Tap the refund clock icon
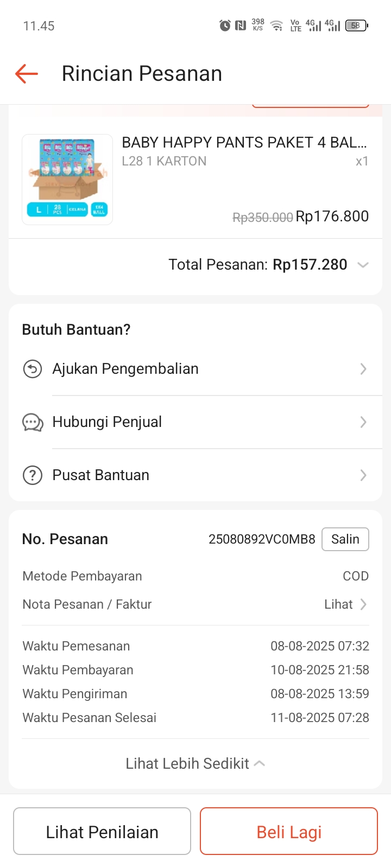The width and height of the screenshot is (391, 868). click(x=33, y=369)
